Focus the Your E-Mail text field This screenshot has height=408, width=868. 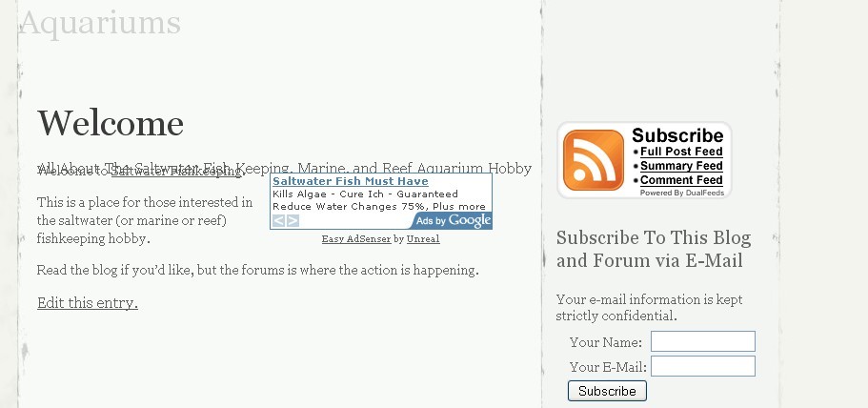pyautogui.click(x=702, y=366)
